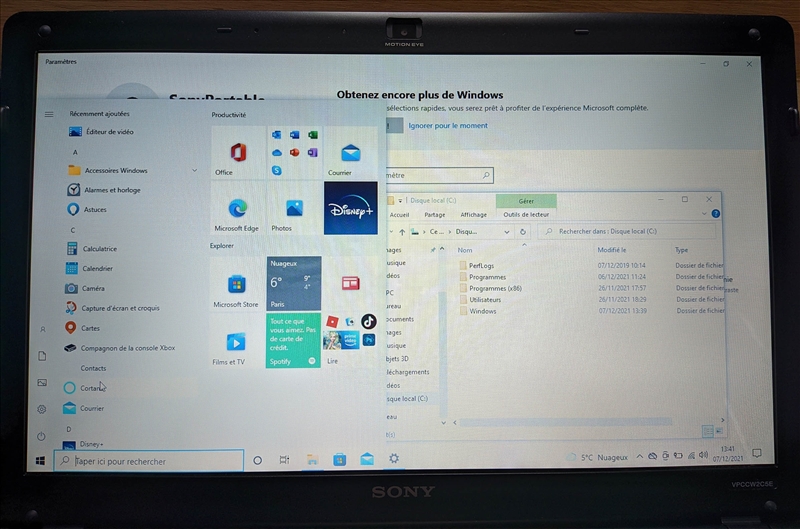Click the volume icon in system tray

tap(704, 455)
